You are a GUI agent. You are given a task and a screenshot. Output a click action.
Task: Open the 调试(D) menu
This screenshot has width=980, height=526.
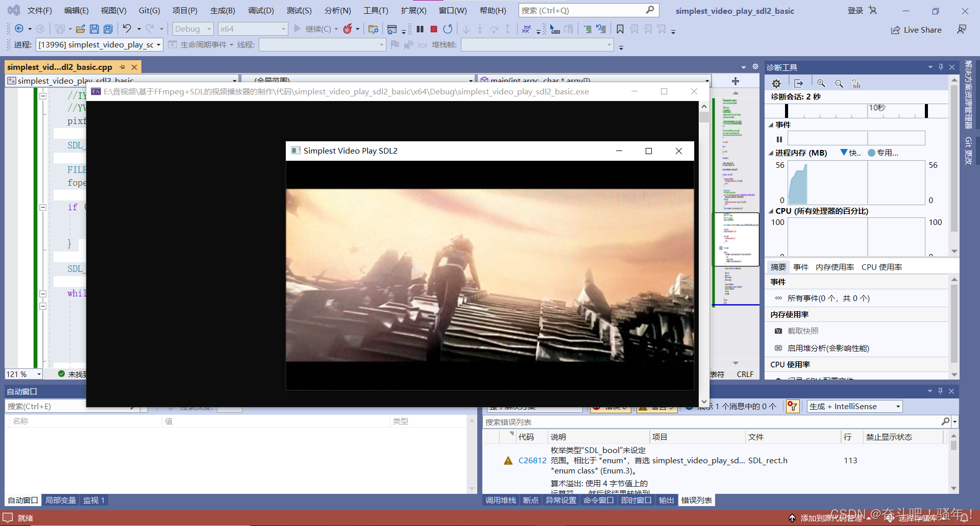click(x=261, y=10)
